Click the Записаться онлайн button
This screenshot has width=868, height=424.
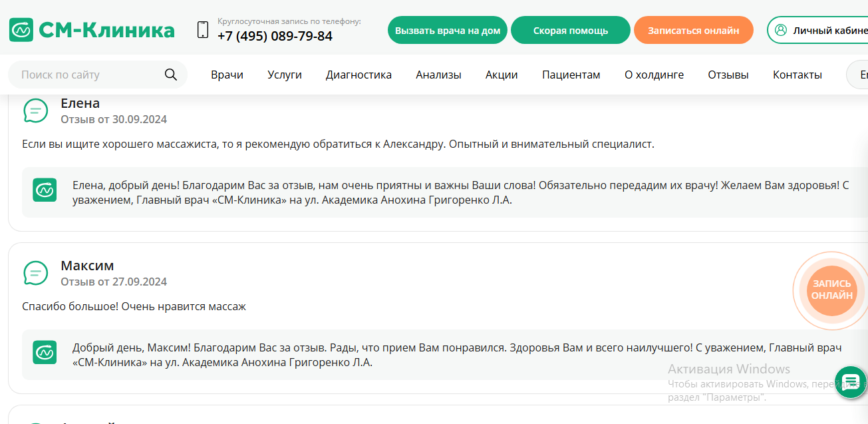(694, 29)
